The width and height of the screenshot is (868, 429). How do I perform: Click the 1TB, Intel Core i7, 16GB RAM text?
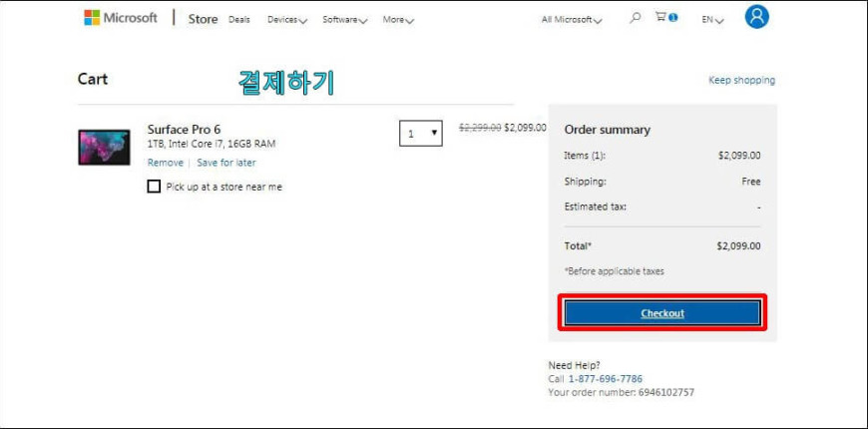(x=212, y=144)
